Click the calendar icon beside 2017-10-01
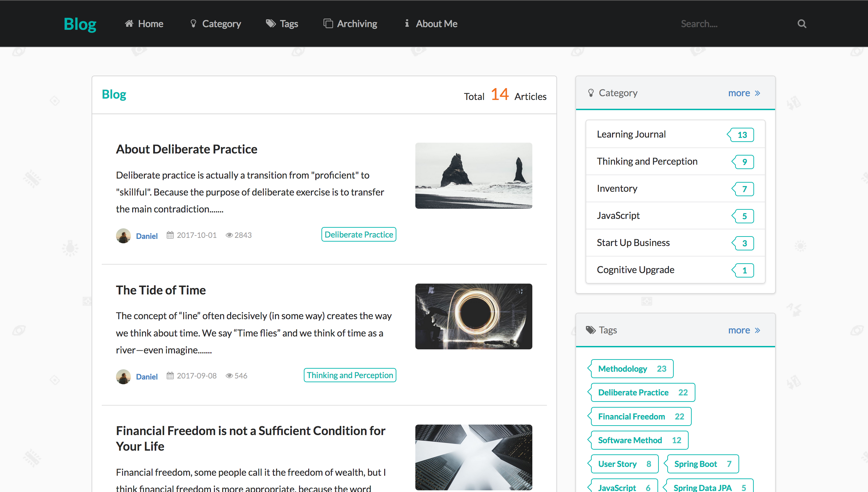868x492 pixels. 170,235
